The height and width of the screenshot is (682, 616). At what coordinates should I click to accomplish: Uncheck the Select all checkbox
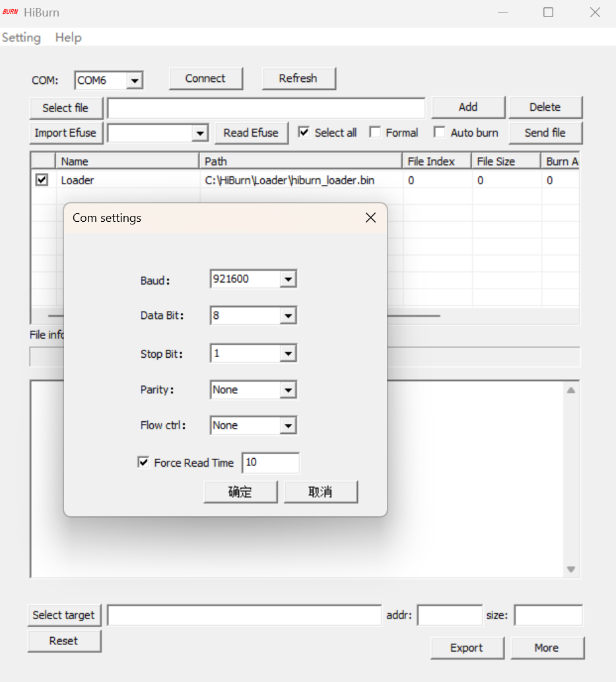[x=304, y=132]
